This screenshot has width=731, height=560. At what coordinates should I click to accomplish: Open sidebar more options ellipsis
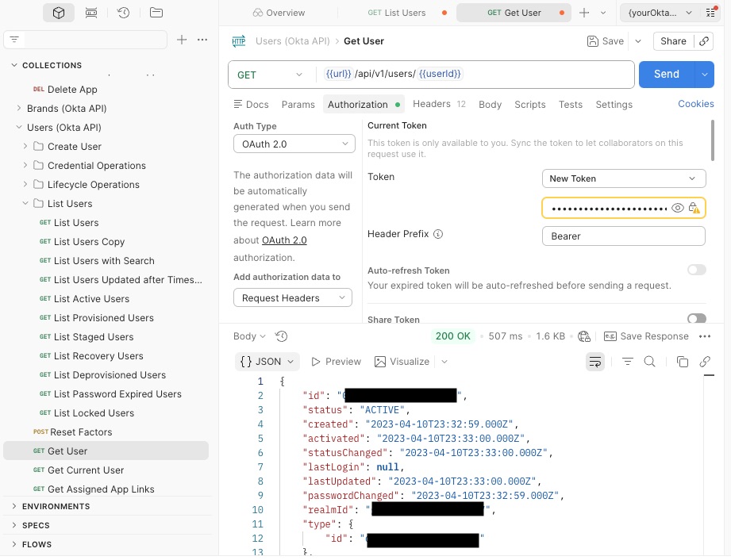coord(202,40)
